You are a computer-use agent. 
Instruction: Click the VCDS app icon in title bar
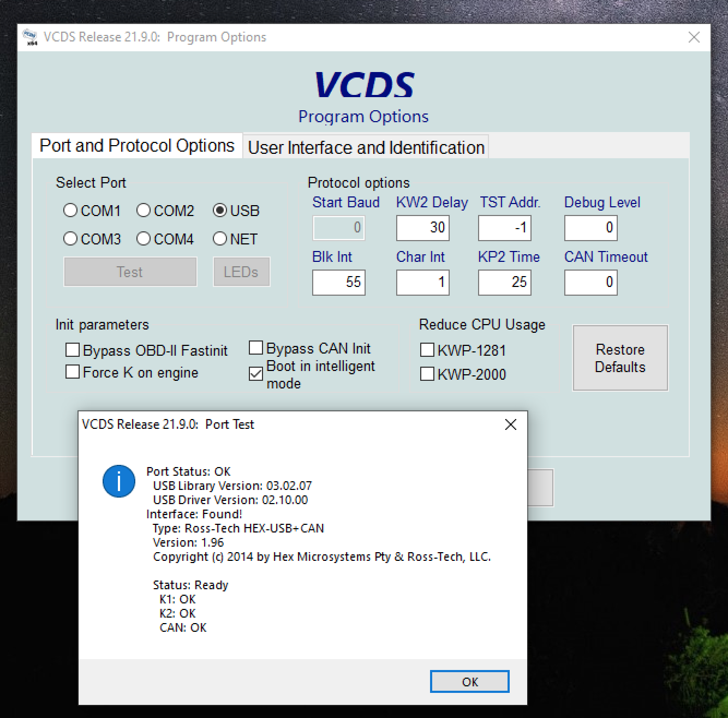[31, 37]
